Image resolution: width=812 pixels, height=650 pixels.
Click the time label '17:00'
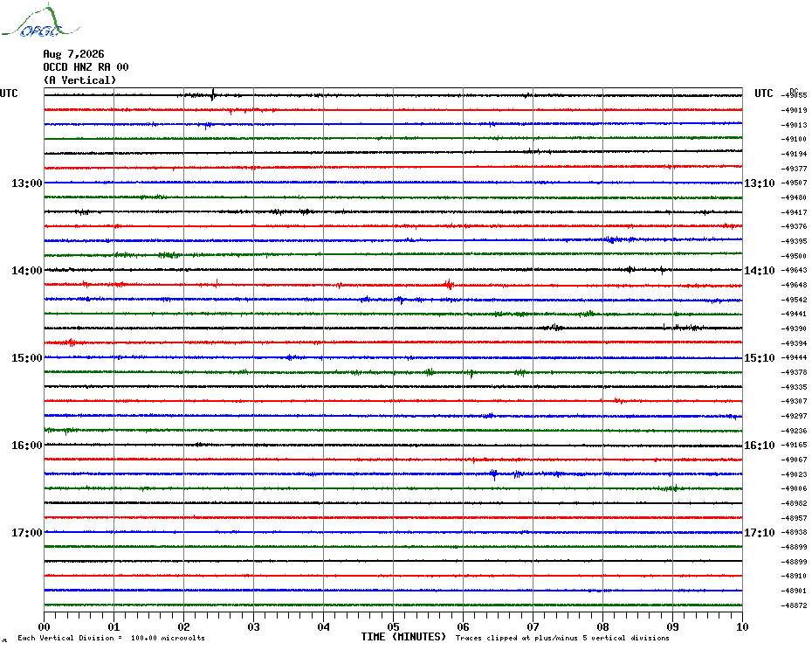pos(27,532)
